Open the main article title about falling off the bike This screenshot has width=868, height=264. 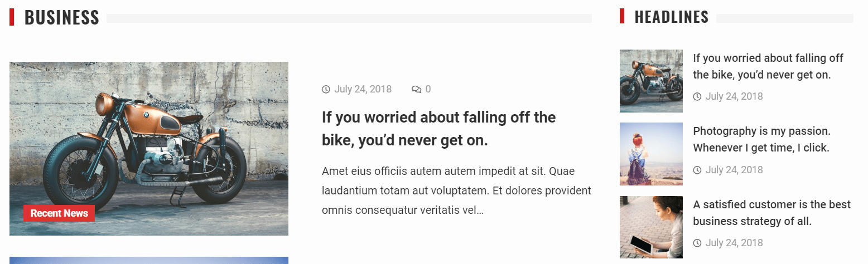pos(439,129)
